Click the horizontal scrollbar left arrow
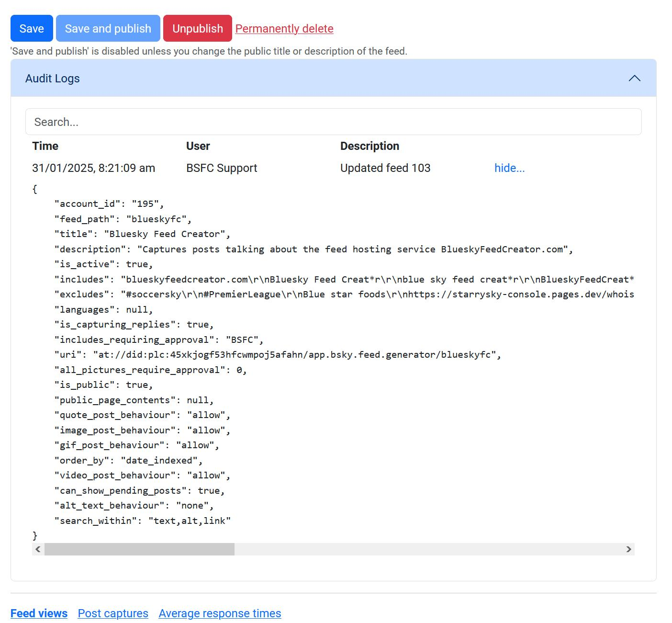The image size is (672, 623). 38,549
